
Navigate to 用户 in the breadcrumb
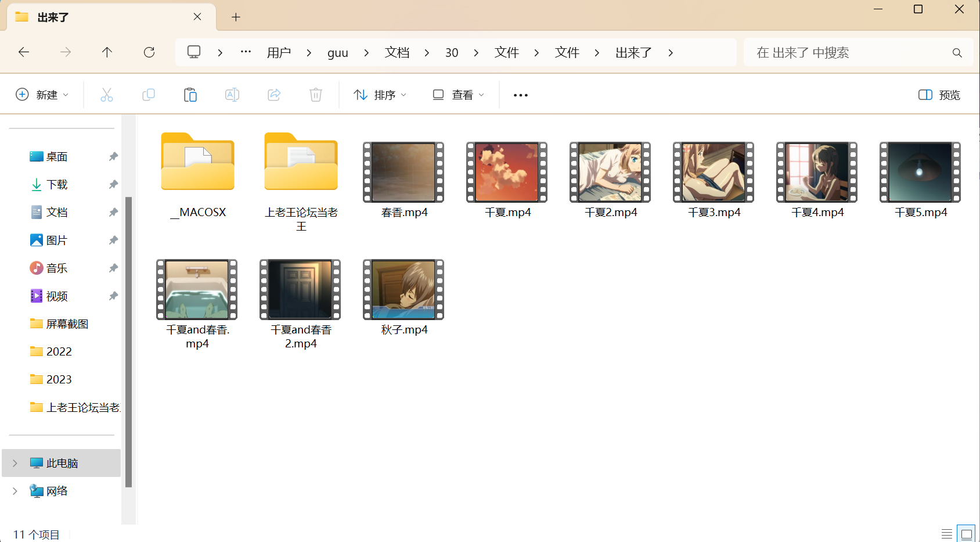coord(279,53)
